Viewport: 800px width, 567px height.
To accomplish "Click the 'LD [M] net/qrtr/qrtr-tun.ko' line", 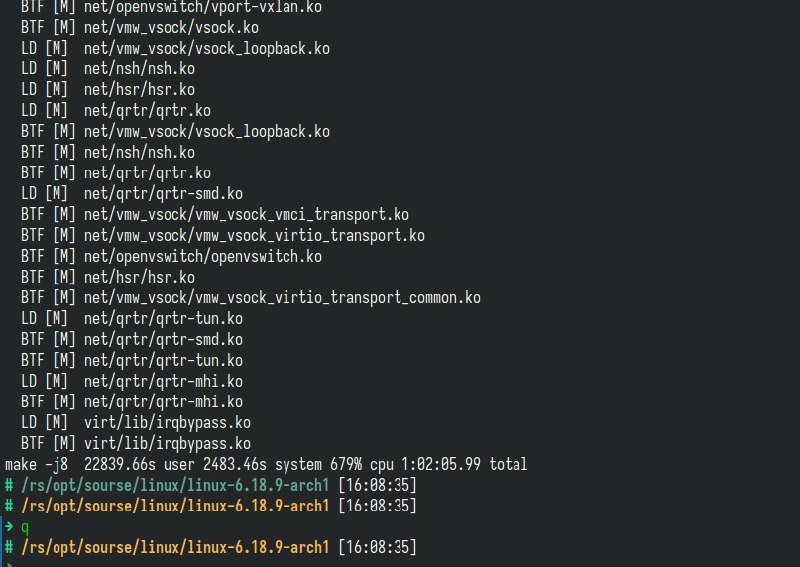I will (x=131, y=319).
